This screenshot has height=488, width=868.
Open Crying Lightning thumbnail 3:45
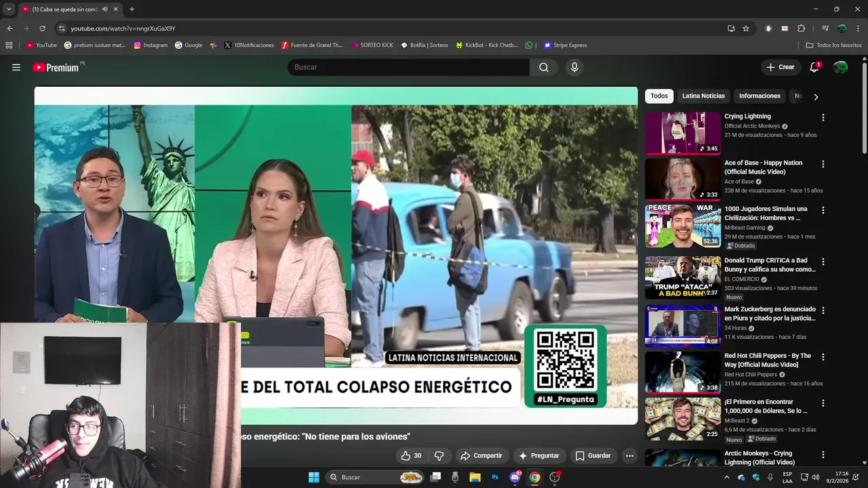point(682,133)
